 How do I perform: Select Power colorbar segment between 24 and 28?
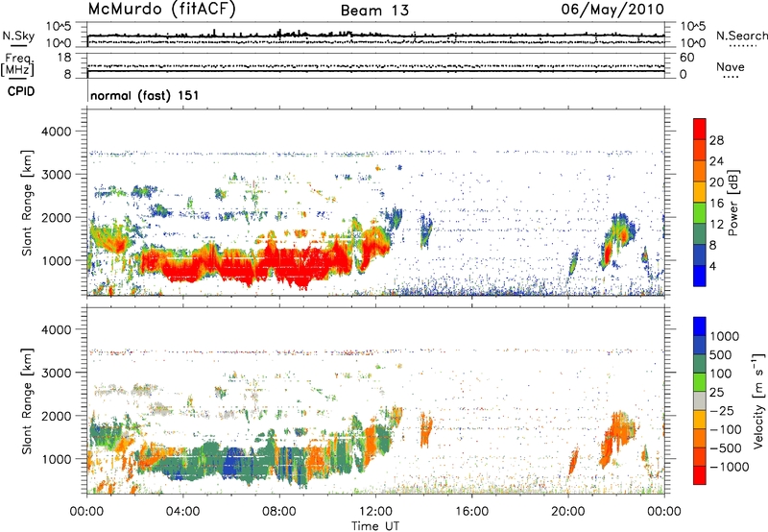(700, 151)
